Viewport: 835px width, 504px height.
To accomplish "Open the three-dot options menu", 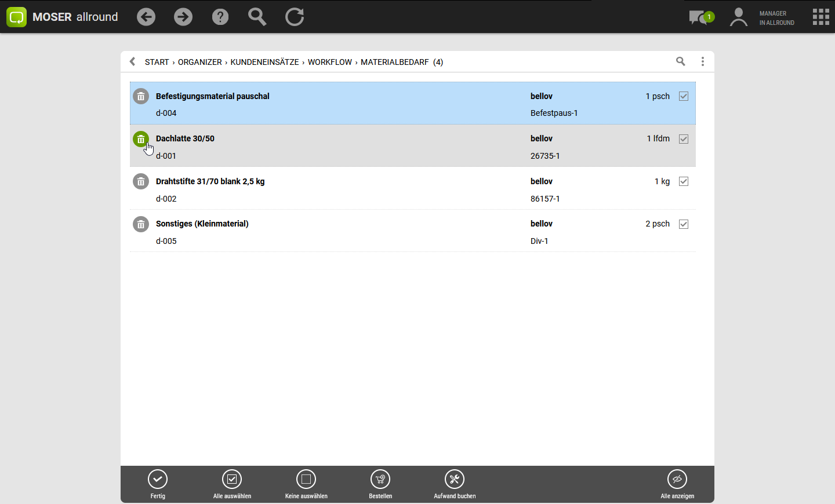I will 703,61.
